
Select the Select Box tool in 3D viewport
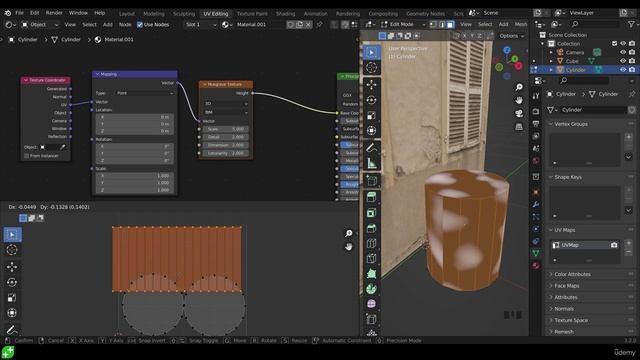coord(371,53)
